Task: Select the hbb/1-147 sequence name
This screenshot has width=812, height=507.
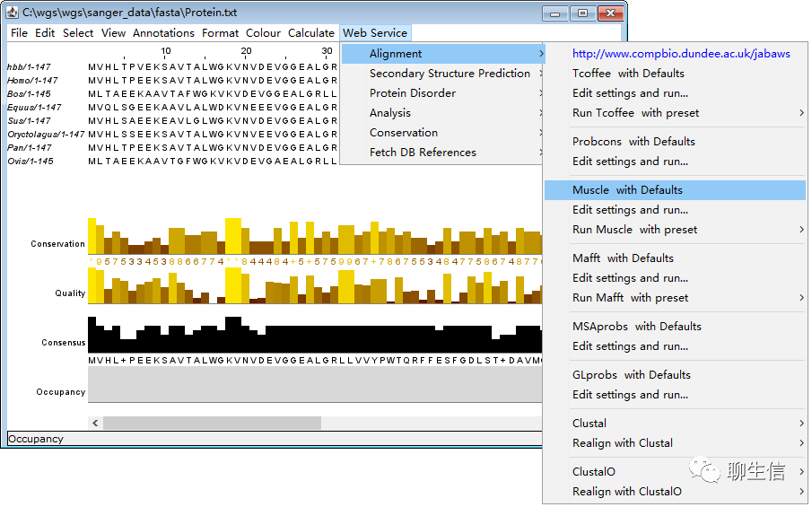Action: [x=29, y=66]
